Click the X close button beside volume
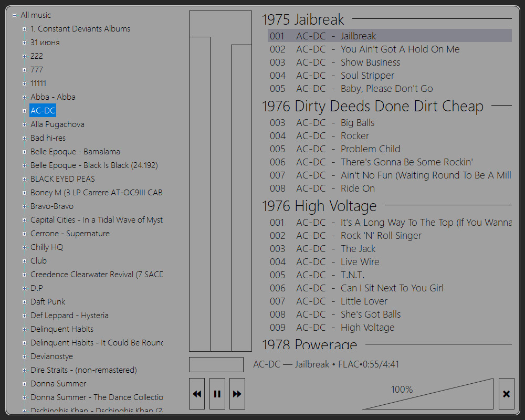Image resolution: width=525 pixels, height=420 pixels. click(x=506, y=394)
